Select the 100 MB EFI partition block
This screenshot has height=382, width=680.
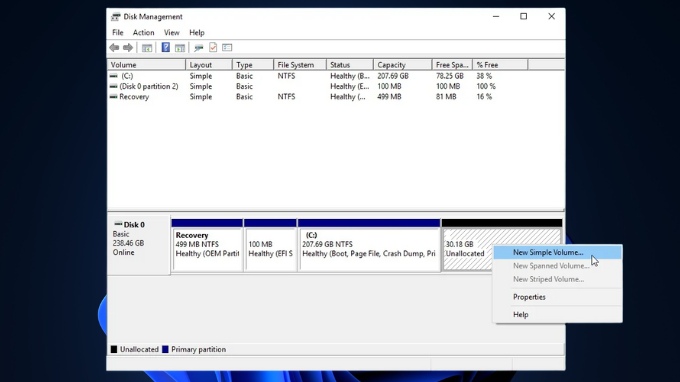[270, 245]
